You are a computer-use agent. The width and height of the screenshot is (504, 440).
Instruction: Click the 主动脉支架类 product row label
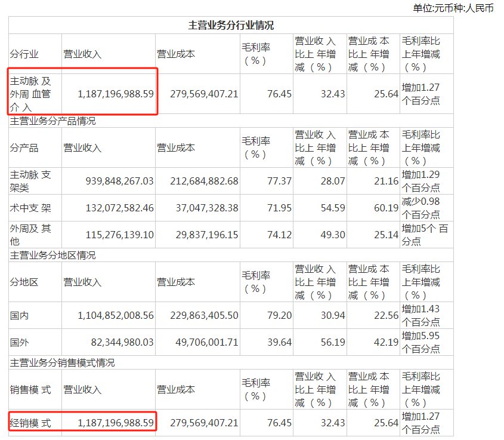pos(28,179)
